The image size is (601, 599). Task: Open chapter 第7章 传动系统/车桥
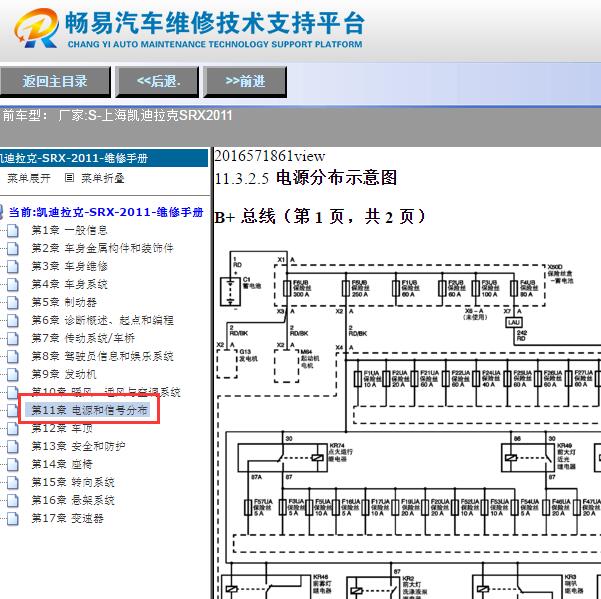point(83,338)
